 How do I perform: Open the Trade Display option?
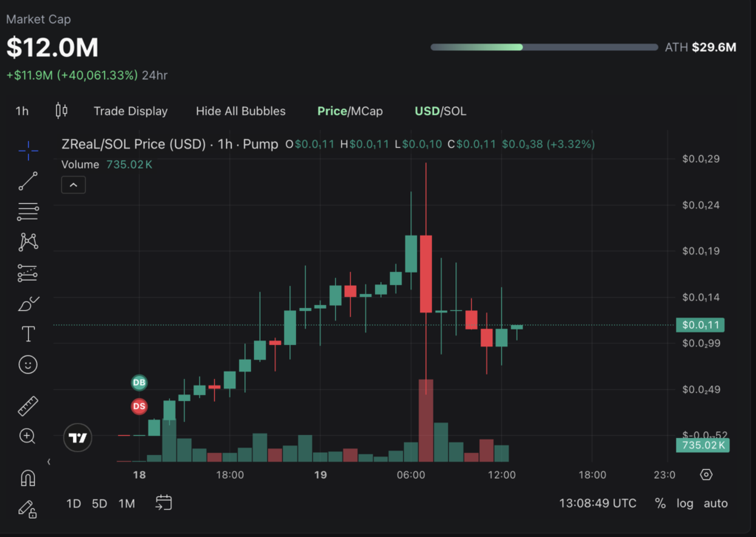pyautogui.click(x=131, y=111)
